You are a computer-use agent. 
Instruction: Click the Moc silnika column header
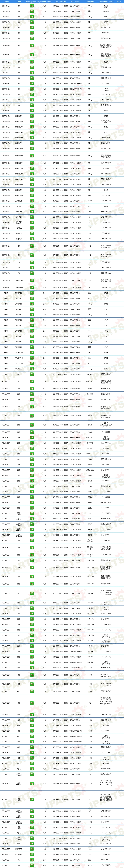75,2
